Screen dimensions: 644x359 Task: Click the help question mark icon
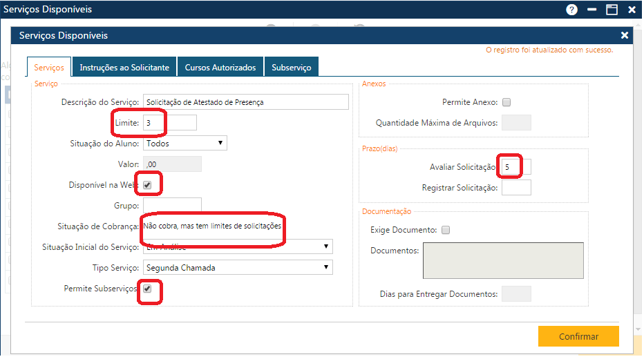(571, 10)
